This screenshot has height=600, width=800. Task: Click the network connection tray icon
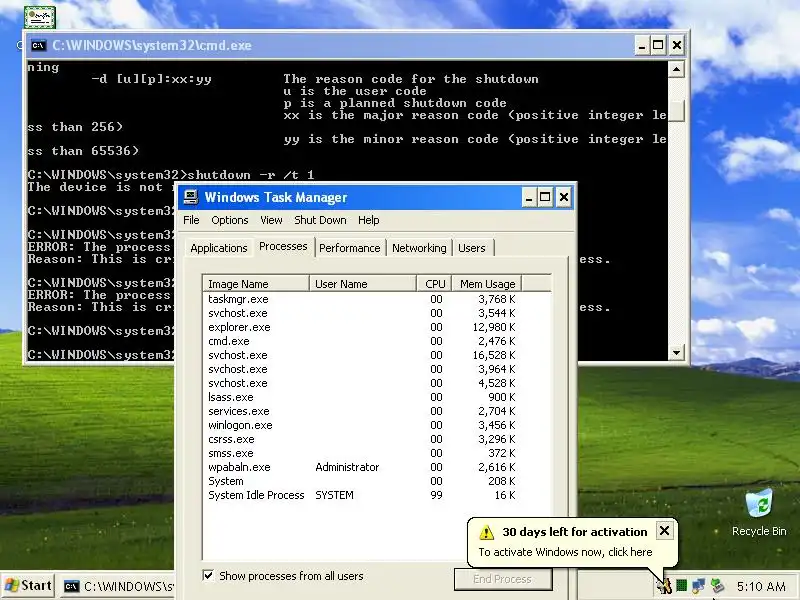698,586
